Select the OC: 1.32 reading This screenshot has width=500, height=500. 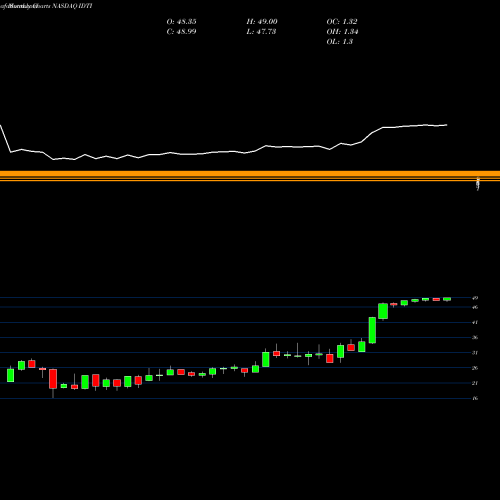(x=342, y=22)
